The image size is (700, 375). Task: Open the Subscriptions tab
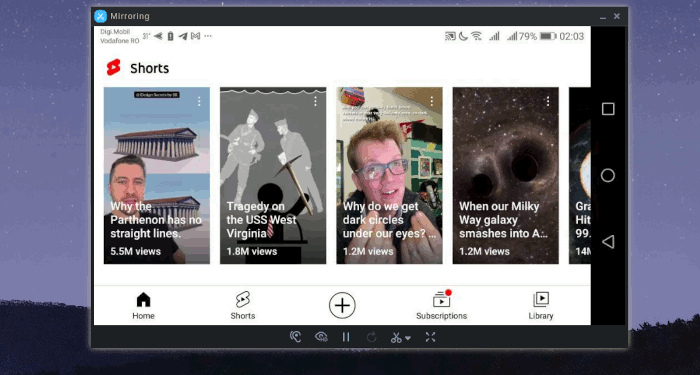pos(441,306)
